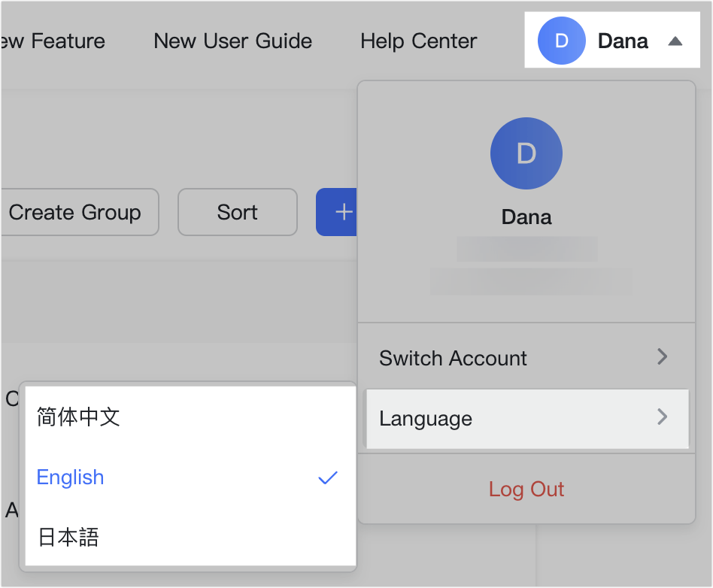
Task: Select English as the language
Action: (x=71, y=477)
